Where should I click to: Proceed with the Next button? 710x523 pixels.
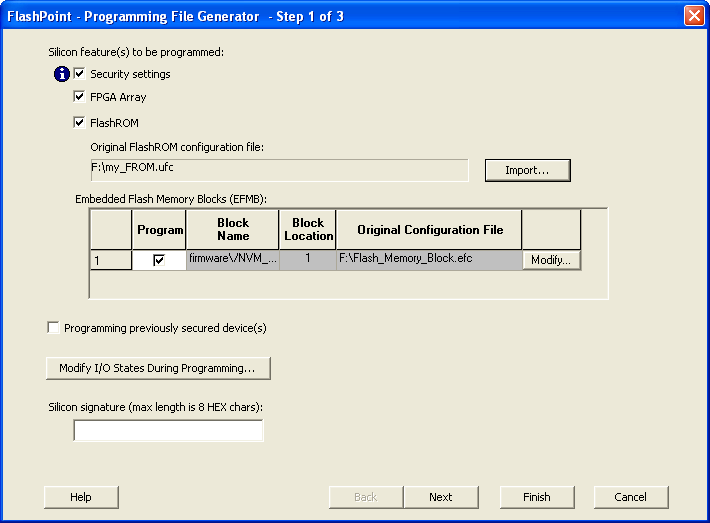coord(441,497)
